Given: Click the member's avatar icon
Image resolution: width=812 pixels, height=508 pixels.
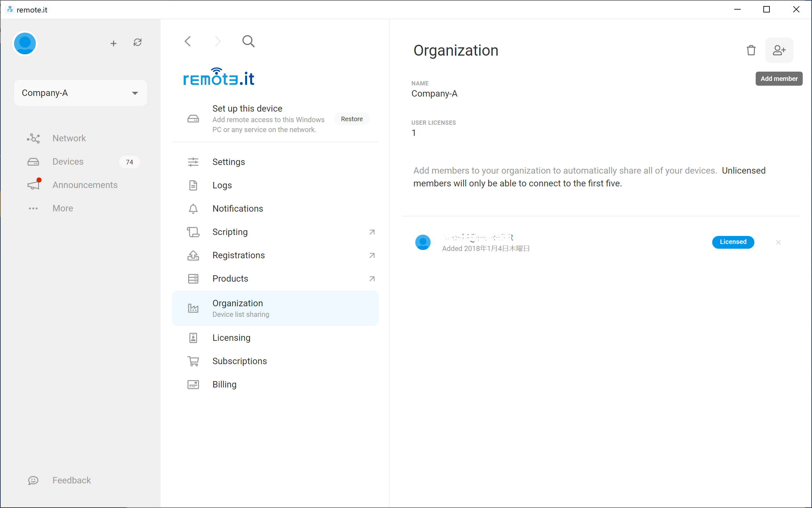Looking at the screenshot, I should coord(423,242).
